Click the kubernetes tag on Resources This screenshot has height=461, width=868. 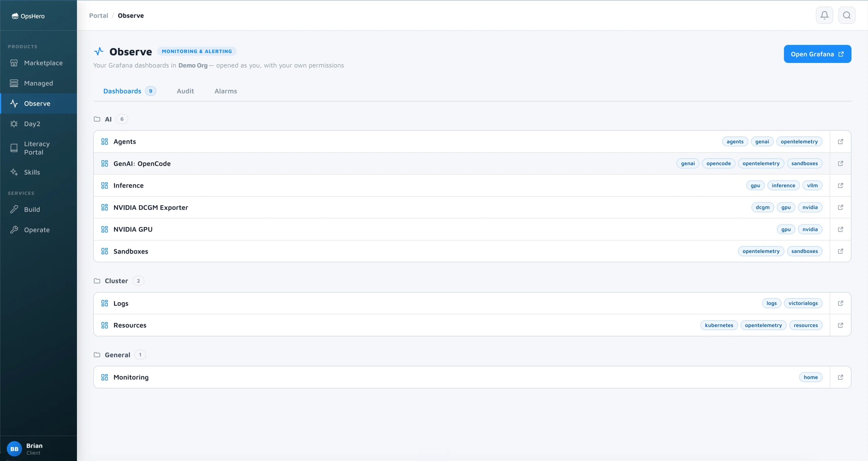[719, 325]
